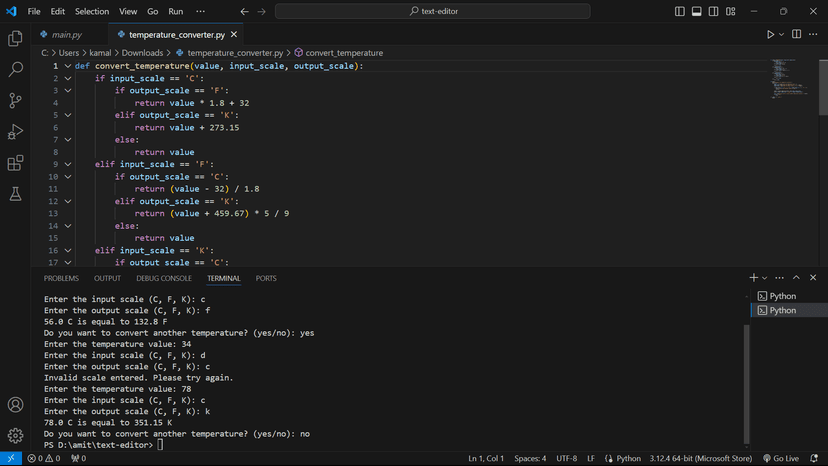The width and height of the screenshot is (828, 466).
Task: Go back with the left arrow
Action: click(x=244, y=11)
